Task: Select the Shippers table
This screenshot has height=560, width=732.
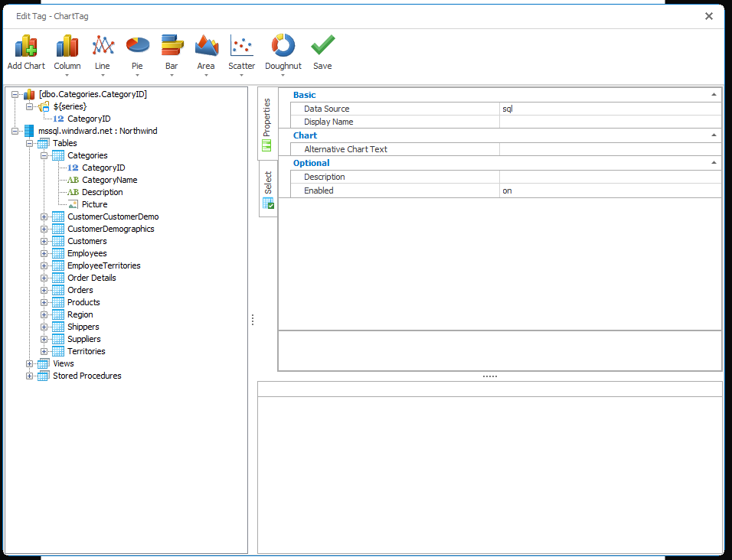Action: (x=83, y=327)
